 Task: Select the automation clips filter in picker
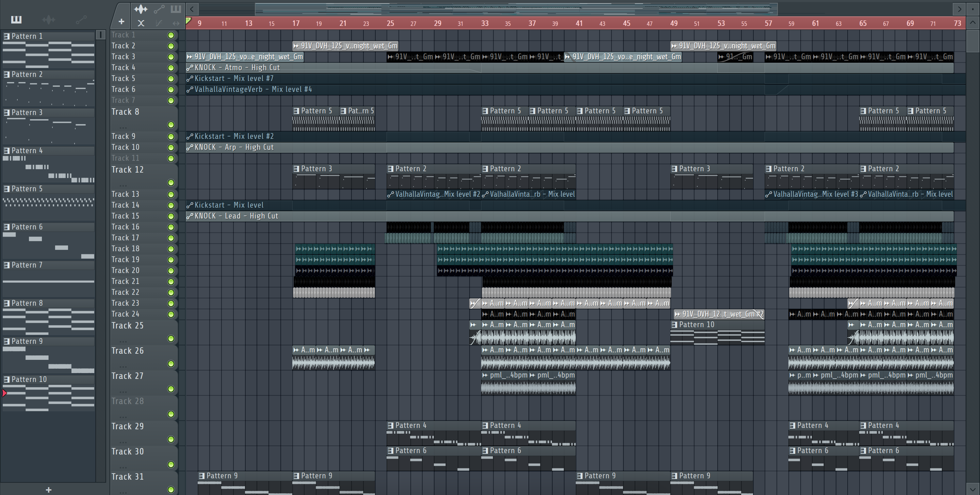point(81,19)
